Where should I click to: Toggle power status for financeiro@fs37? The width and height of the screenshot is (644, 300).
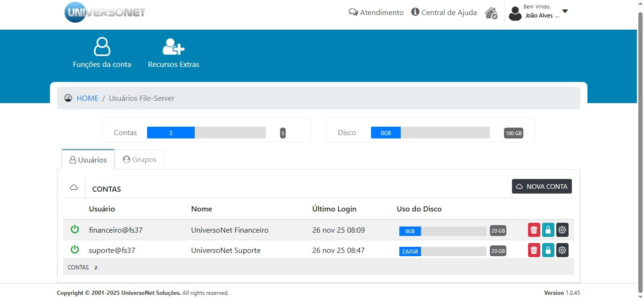74,229
